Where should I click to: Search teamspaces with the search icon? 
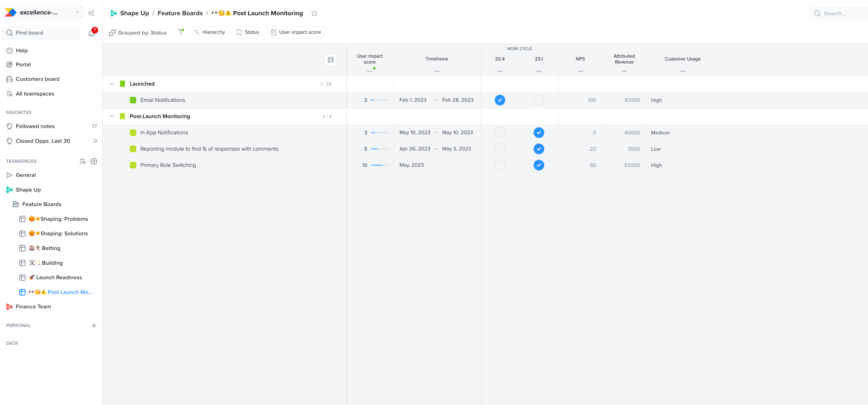(x=83, y=161)
